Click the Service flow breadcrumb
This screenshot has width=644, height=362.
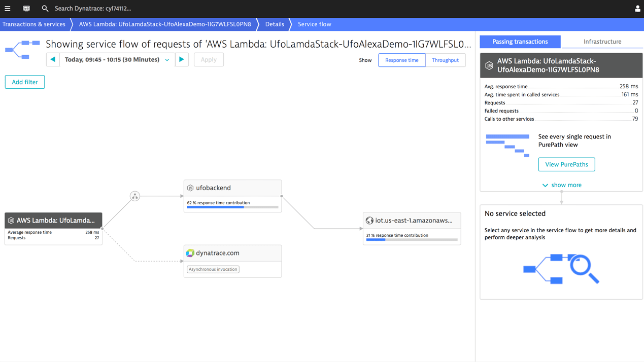tap(315, 24)
